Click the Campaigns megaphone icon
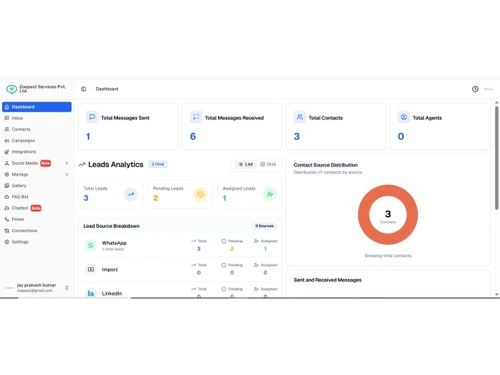The image size is (500, 375). [x=7, y=141]
